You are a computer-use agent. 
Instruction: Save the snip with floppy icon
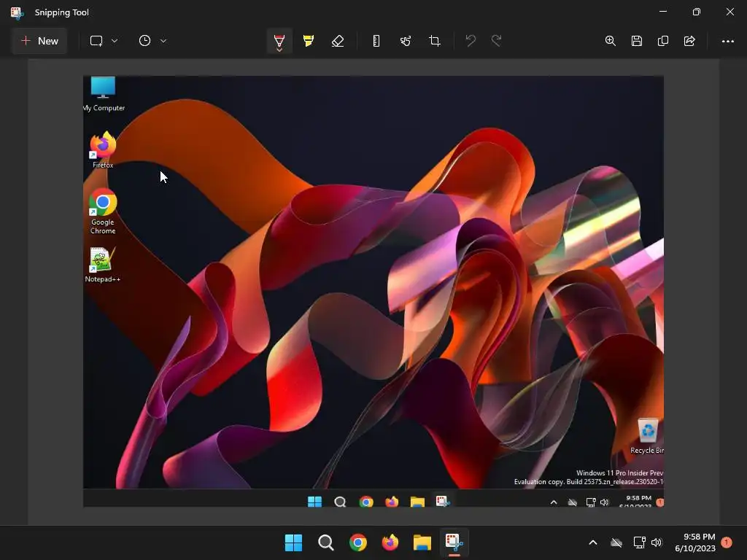tap(636, 41)
